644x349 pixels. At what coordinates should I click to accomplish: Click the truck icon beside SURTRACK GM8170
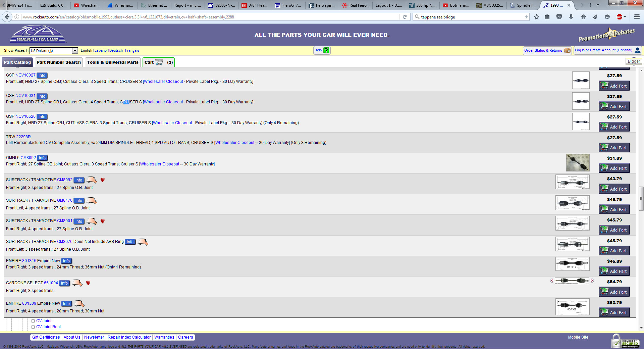pyautogui.click(x=92, y=201)
